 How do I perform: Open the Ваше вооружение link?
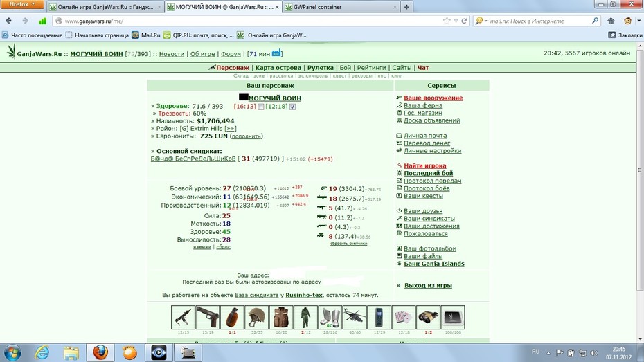click(x=433, y=98)
